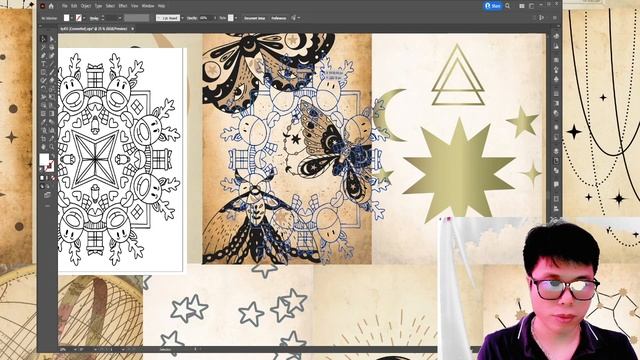Click the Fill swatch in toolbar
This screenshot has width=640, height=360.
pos(44,159)
